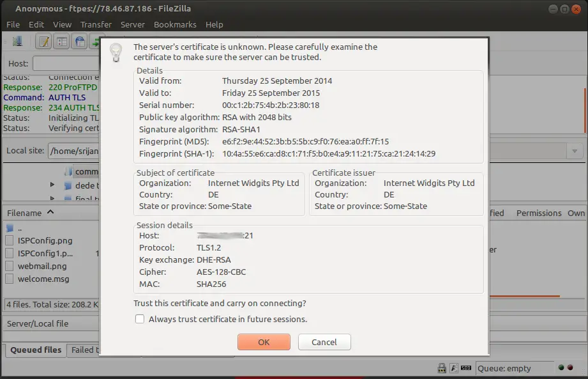
Task: Open the View menu
Action: tap(63, 24)
